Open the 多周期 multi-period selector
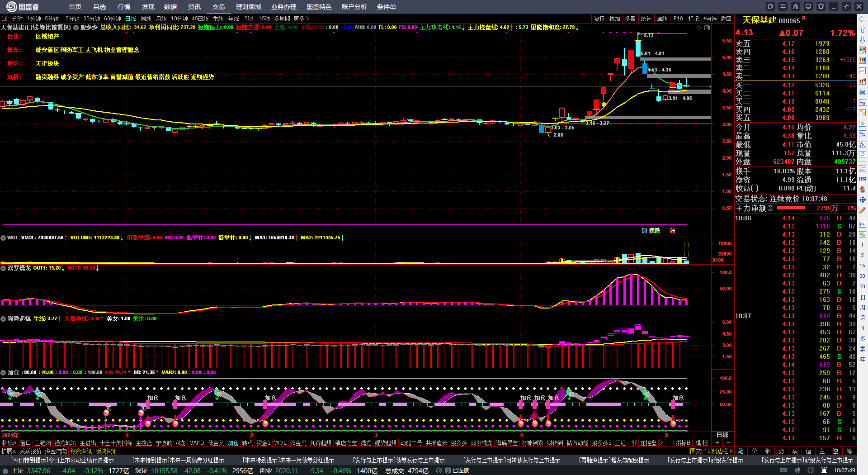Image resolution: width=868 pixels, height=475 pixels. [282, 19]
